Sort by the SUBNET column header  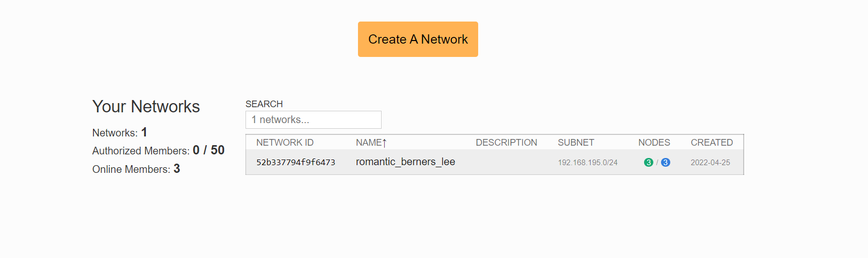[x=576, y=143]
